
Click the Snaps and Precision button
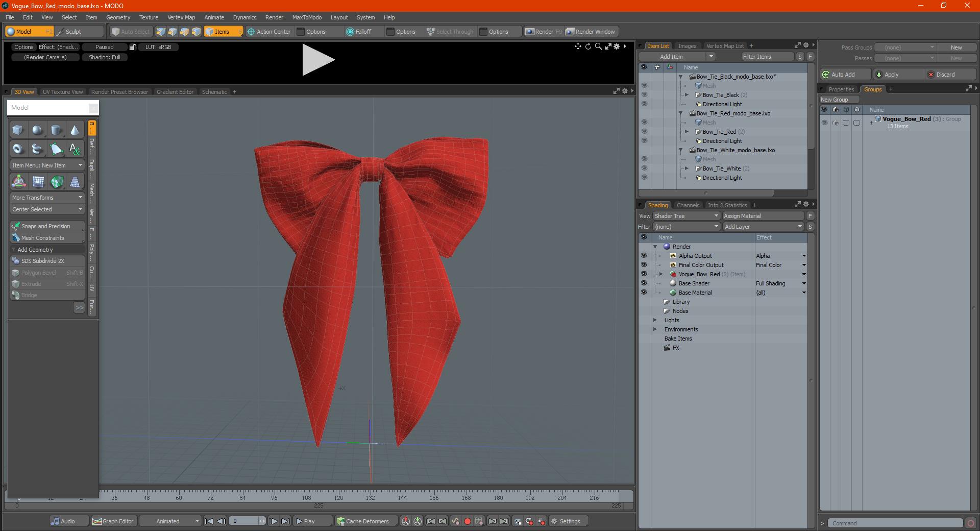47,226
